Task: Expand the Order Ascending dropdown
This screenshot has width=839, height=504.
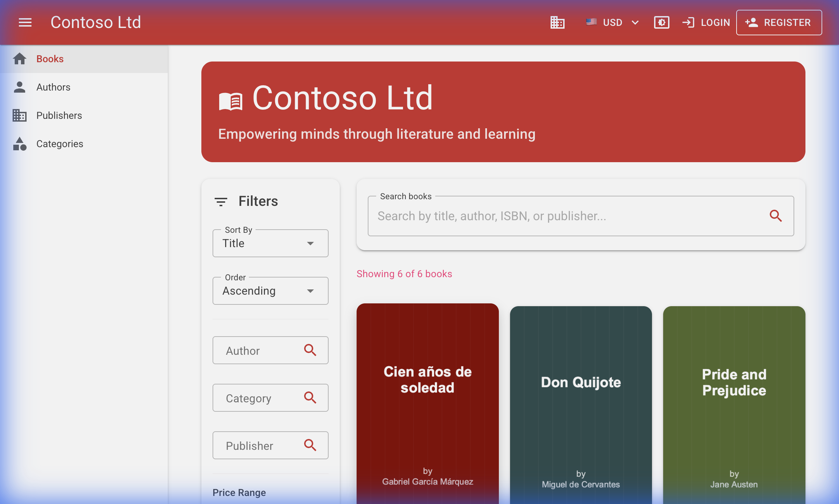Action: pos(270,291)
